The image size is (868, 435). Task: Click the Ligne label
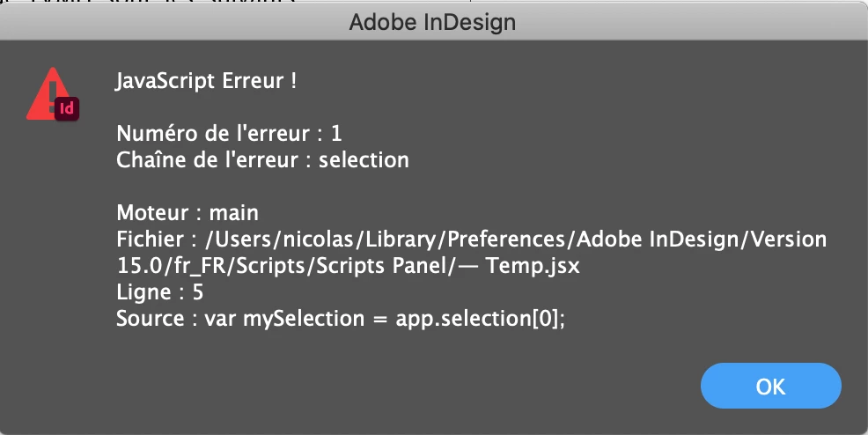pos(143,292)
